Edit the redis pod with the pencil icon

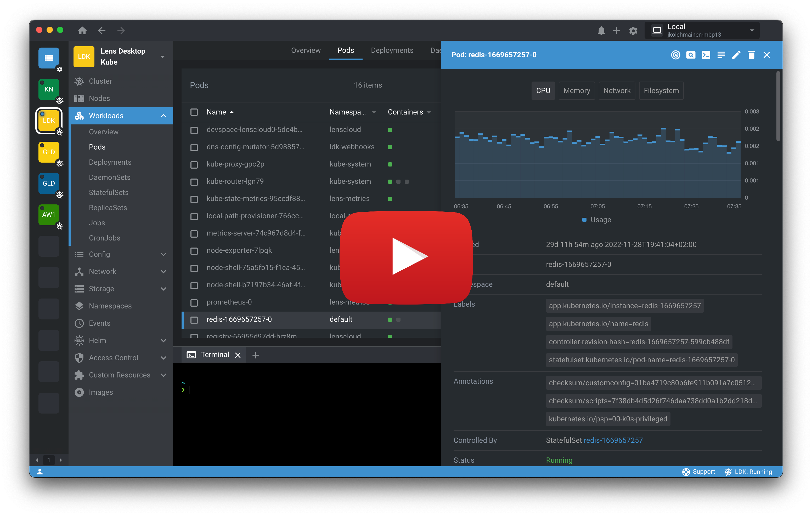pyautogui.click(x=736, y=55)
